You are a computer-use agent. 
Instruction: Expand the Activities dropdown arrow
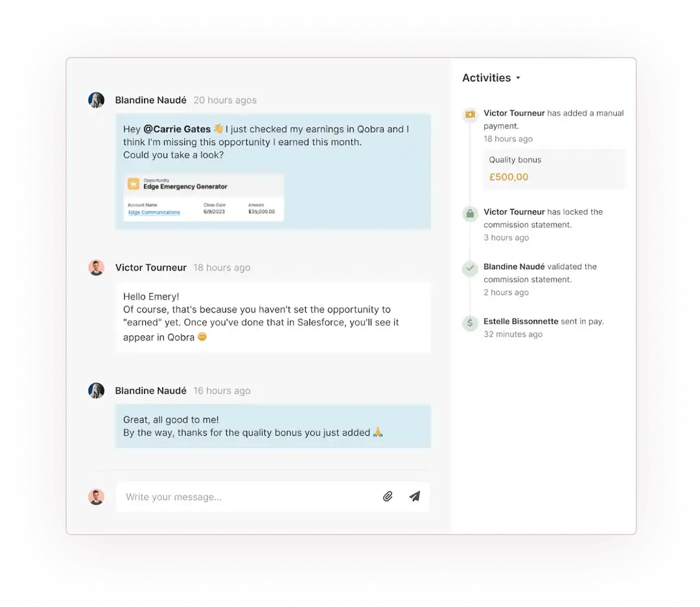coord(519,78)
